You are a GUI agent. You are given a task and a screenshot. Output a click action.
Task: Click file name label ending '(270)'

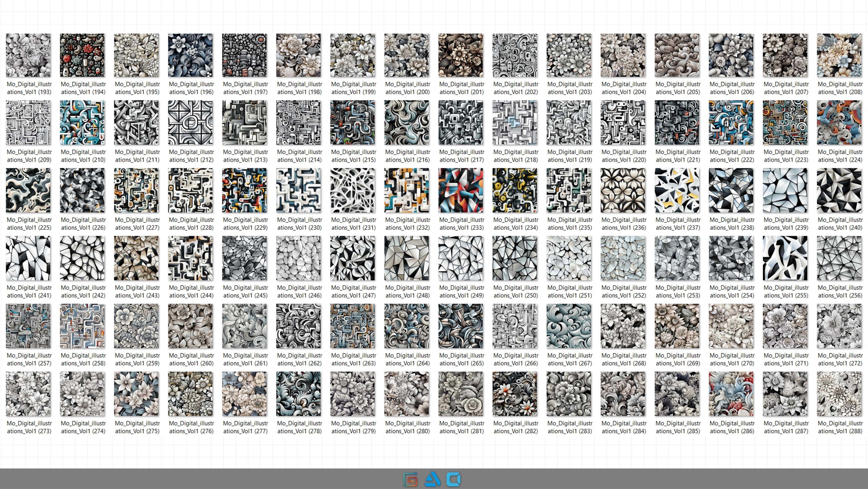(732, 359)
